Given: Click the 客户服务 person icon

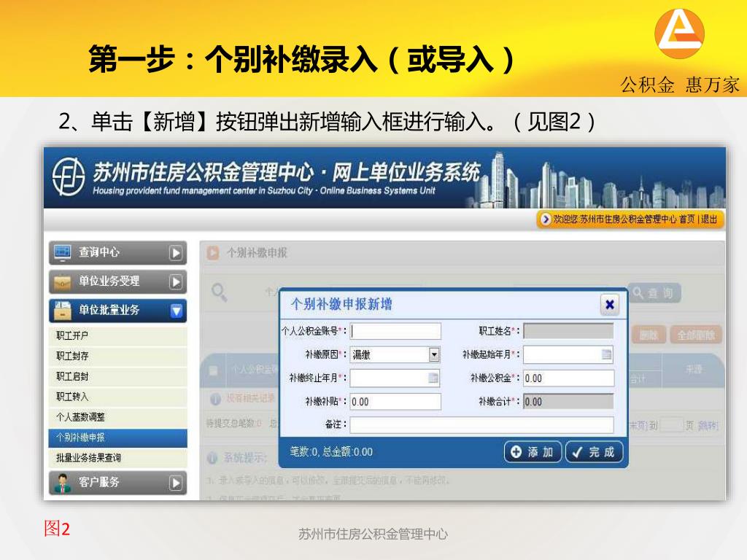Looking at the screenshot, I should 62,483.
